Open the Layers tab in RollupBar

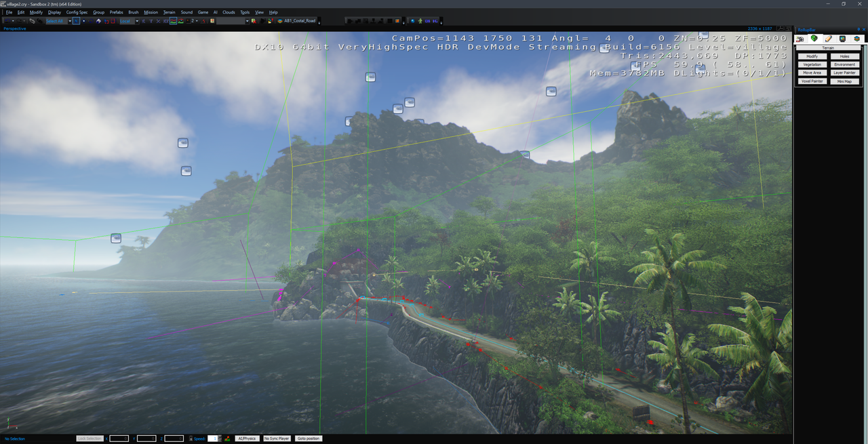(856, 39)
